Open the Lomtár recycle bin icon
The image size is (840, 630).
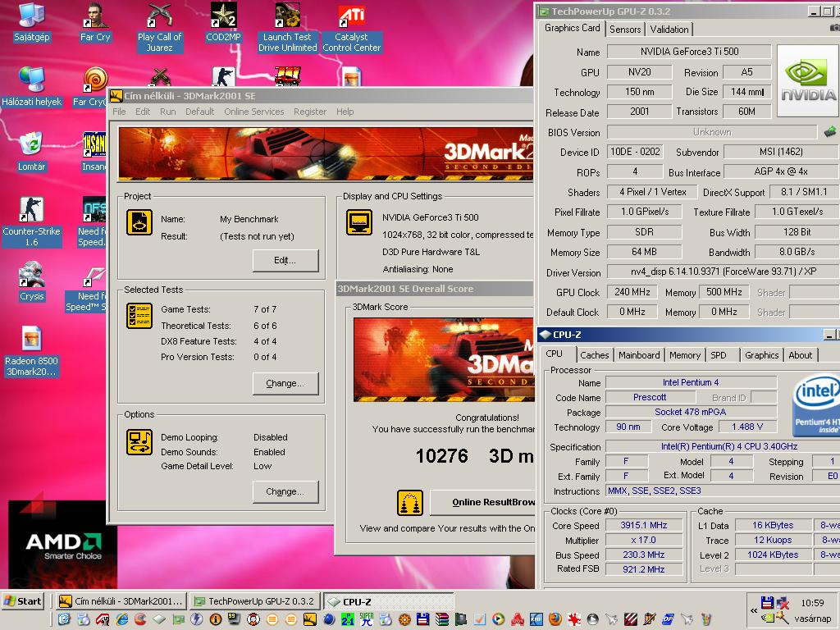pos(32,152)
